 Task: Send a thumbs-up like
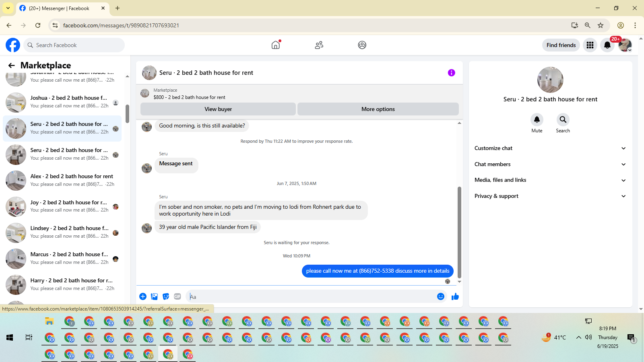coord(455,296)
